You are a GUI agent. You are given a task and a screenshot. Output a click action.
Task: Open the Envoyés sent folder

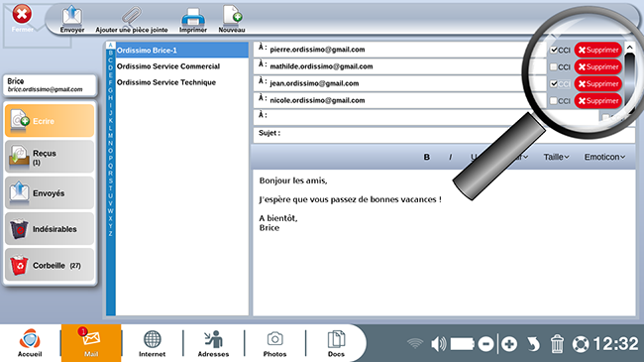pyautogui.click(x=50, y=193)
